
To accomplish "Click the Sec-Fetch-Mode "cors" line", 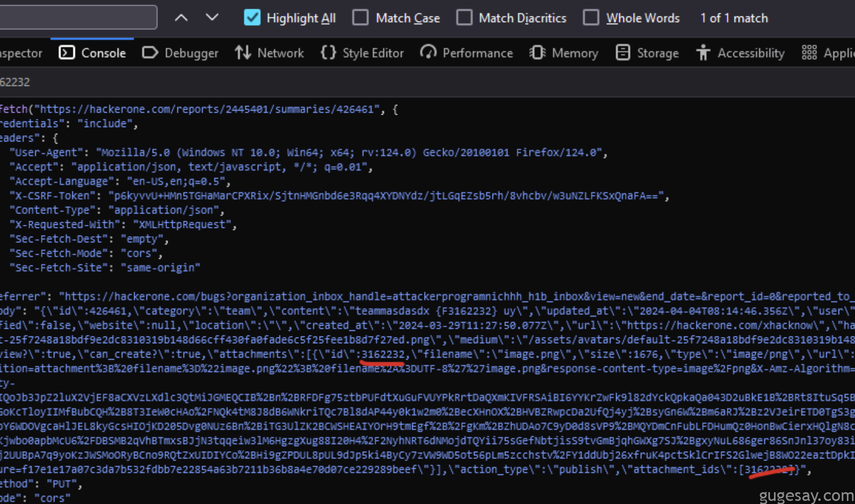I will (86, 253).
